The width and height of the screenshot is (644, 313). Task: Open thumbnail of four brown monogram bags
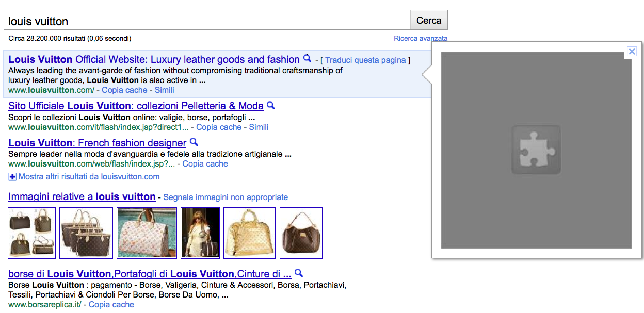31,233
